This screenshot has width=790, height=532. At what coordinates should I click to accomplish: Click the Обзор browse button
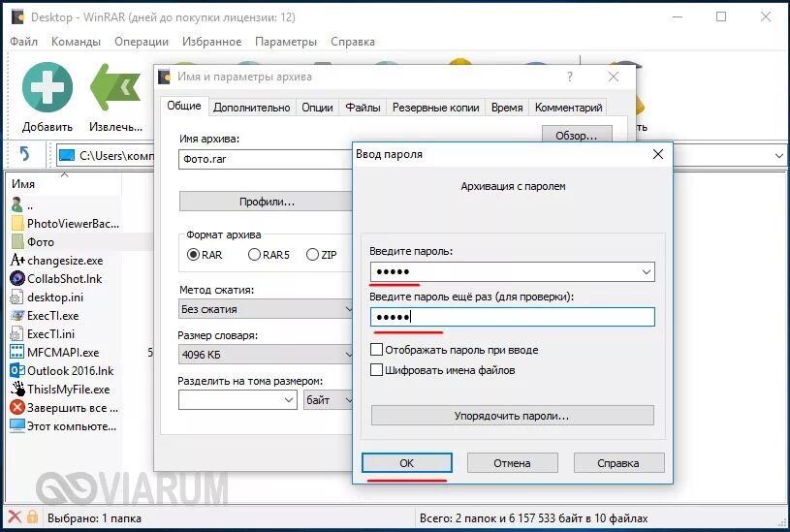tap(577, 135)
